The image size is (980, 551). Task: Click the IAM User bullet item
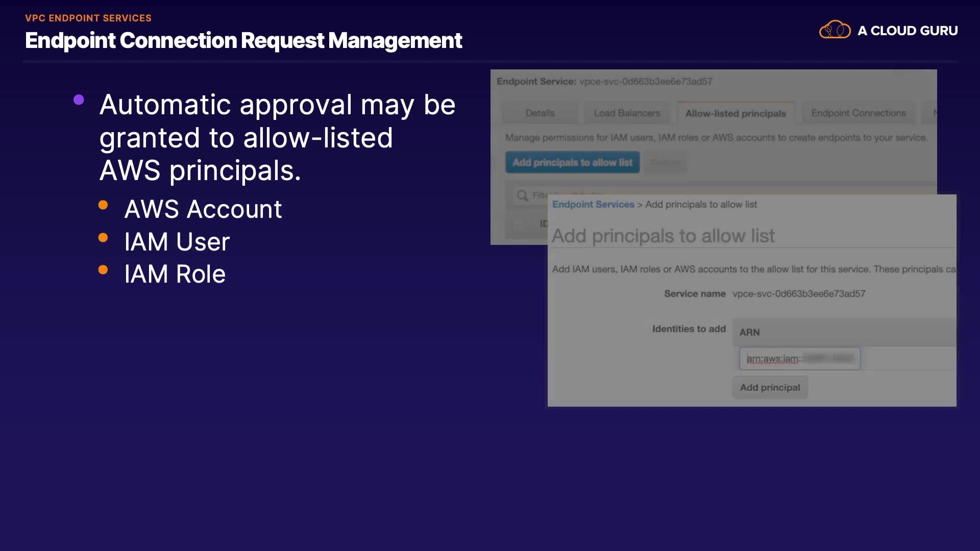pyautogui.click(x=177, y=242)
